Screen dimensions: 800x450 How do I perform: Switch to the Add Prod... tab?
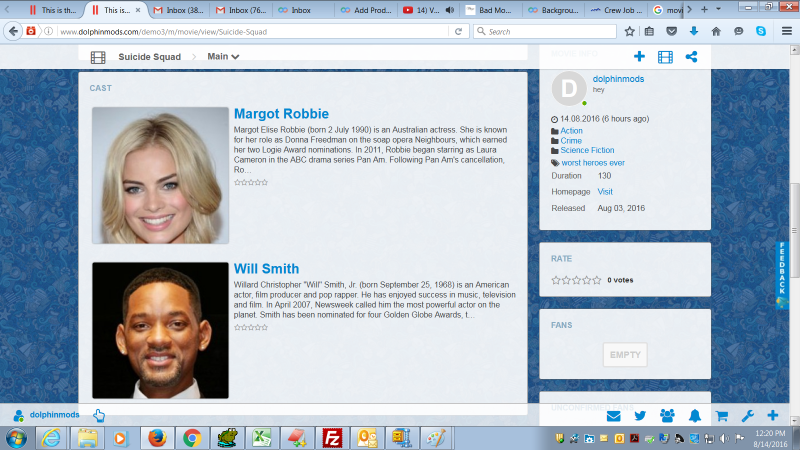click(x=366, y=10)
